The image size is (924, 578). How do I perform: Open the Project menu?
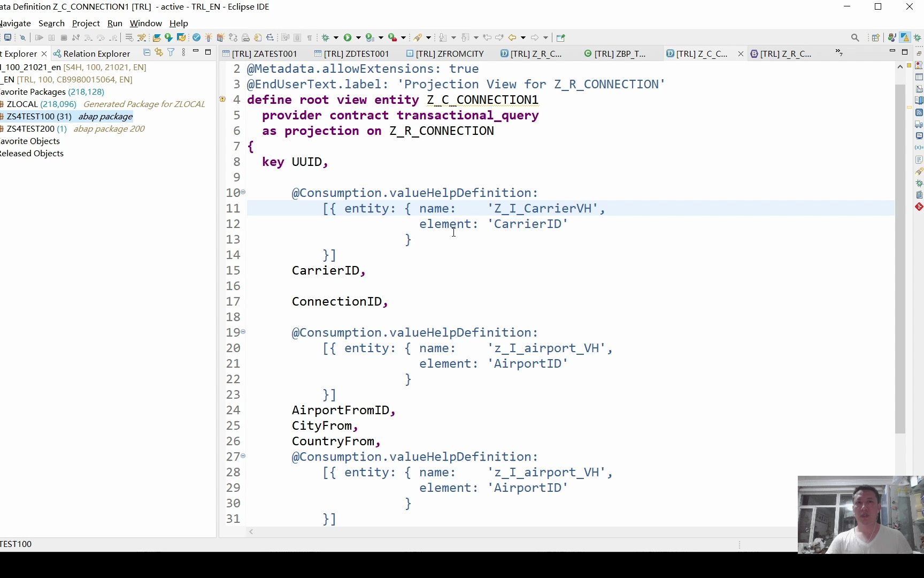[86, 24]
